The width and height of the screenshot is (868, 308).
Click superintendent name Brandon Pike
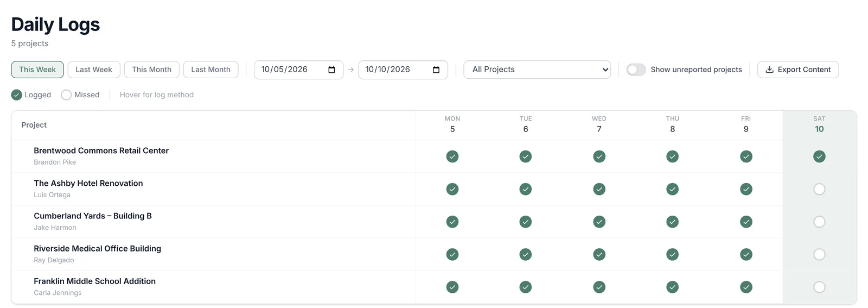pos(55,162)
